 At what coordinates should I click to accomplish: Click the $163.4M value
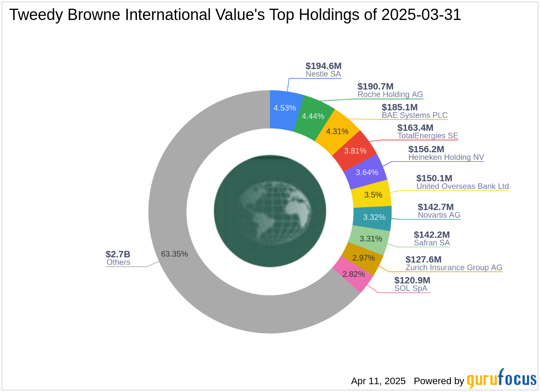tap(415, 127)
